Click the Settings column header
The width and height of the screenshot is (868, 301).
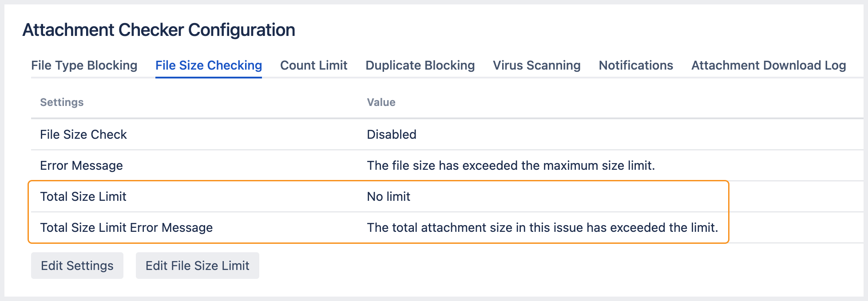click(62, 102)
